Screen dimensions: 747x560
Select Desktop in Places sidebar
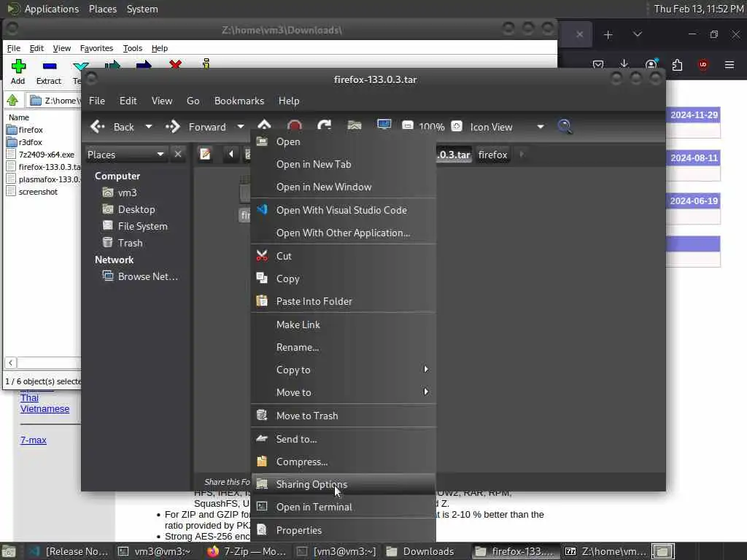[x=136, y=209]
